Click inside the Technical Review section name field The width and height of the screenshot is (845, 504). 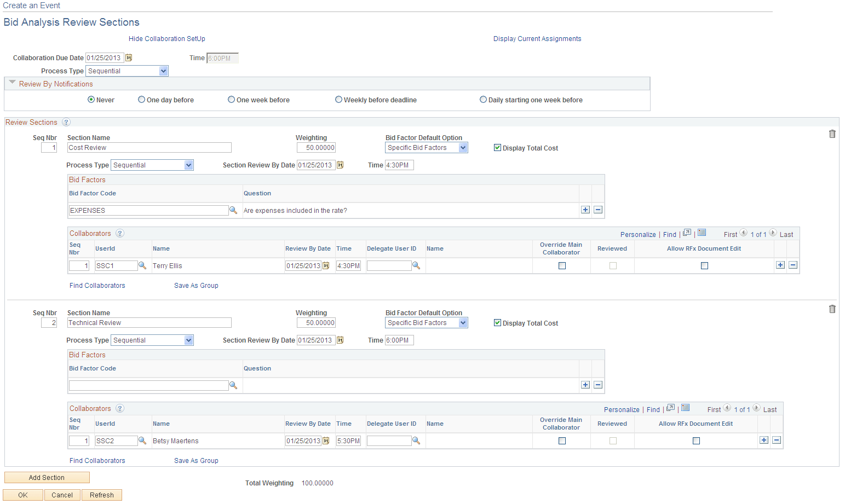click(x=149, y=322)
